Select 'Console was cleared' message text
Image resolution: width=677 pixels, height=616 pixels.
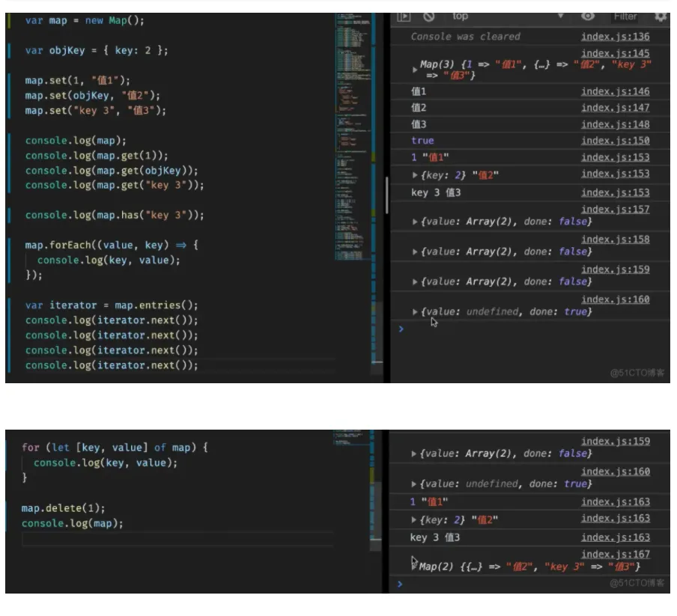[x=465, y=37]
